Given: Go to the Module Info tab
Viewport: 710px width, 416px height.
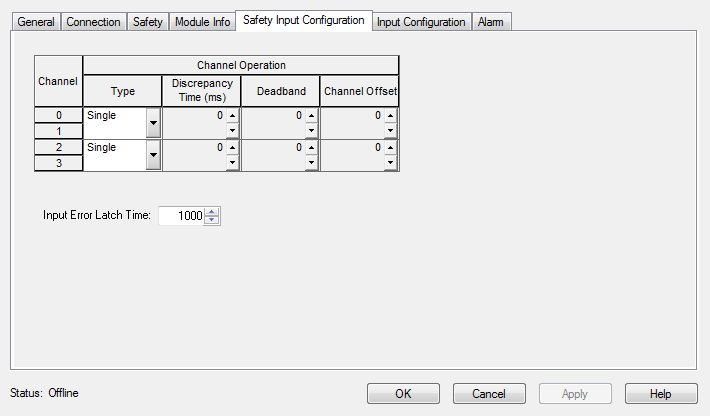Looking at the screenshot, I should (201, 22).
